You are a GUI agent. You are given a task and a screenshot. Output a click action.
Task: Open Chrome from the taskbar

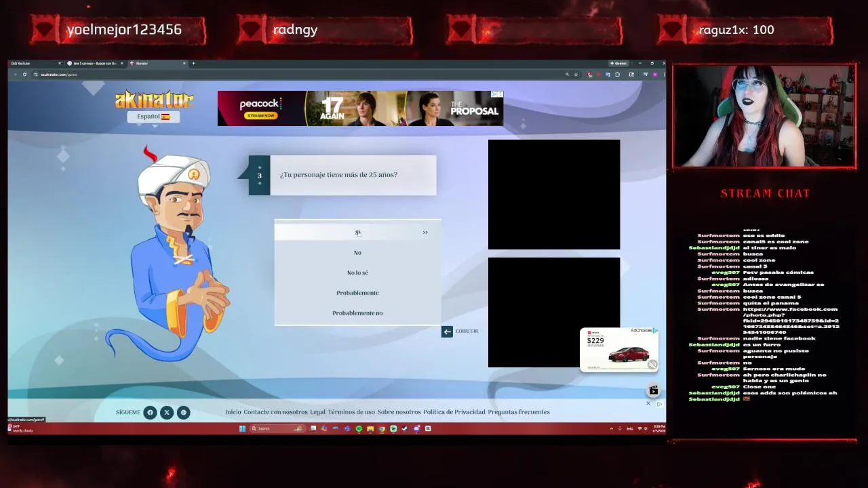click(x=382, y=428)
